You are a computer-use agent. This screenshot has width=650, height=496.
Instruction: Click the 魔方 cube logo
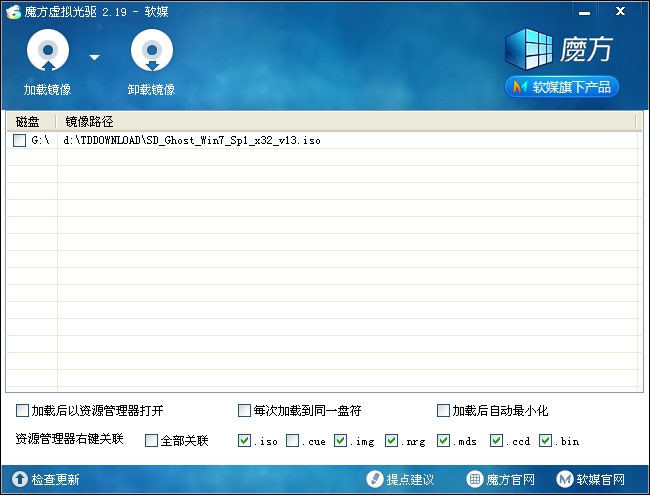529,49
